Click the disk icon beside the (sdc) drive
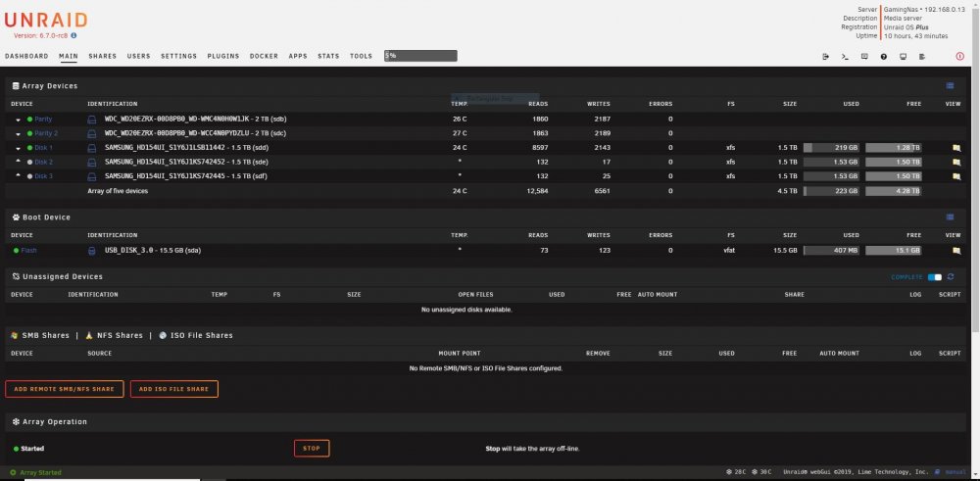This screenshot has width=980, height=481. click(x=92, y=133)
